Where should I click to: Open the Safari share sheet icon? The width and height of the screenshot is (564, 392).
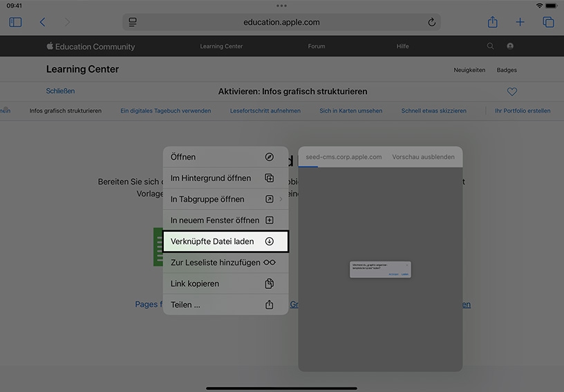pyautogui.click(x=492, y=22)
